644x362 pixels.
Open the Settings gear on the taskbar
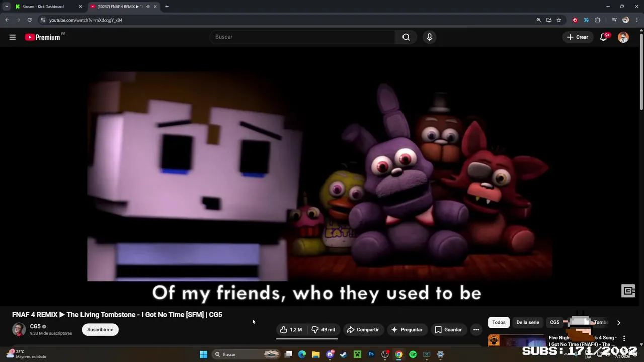click(440, 354)
